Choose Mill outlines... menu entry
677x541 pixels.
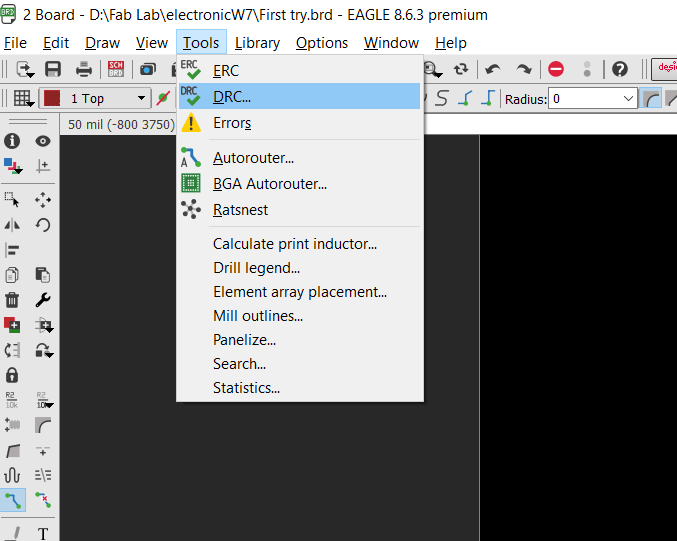pos(299,316)
